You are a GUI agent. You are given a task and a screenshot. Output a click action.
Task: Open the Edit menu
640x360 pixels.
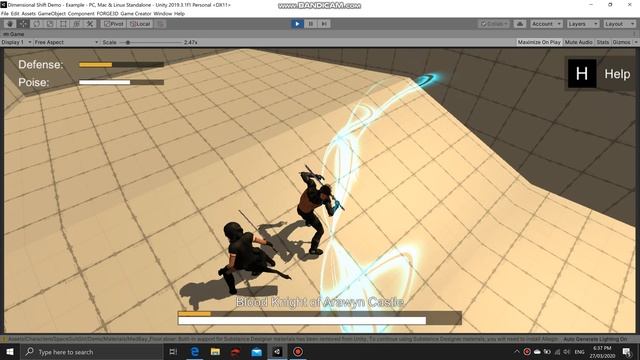pos(15,13)
